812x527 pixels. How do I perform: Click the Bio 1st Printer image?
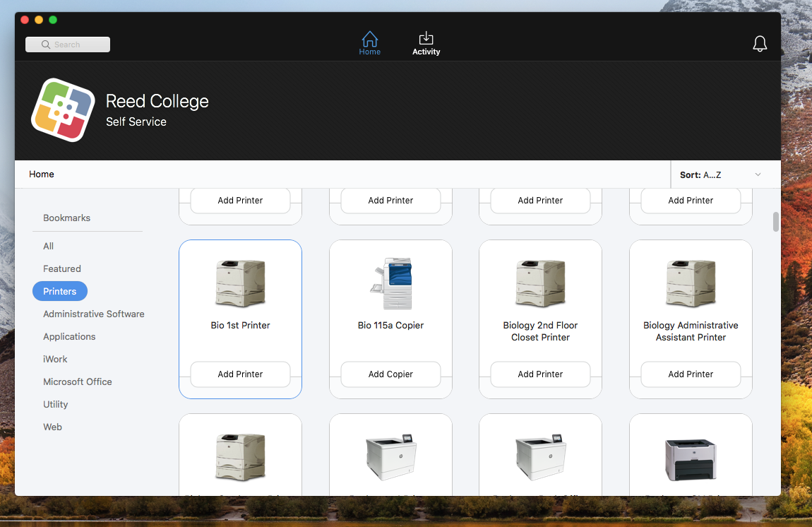pos(240,283)
